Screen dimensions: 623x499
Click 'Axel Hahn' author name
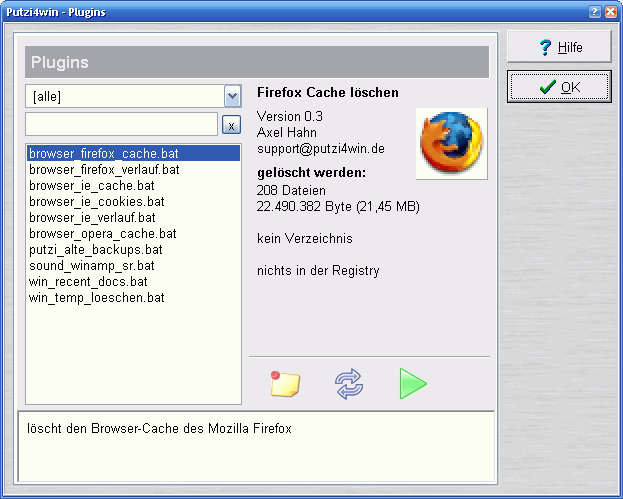pos(286,132)
